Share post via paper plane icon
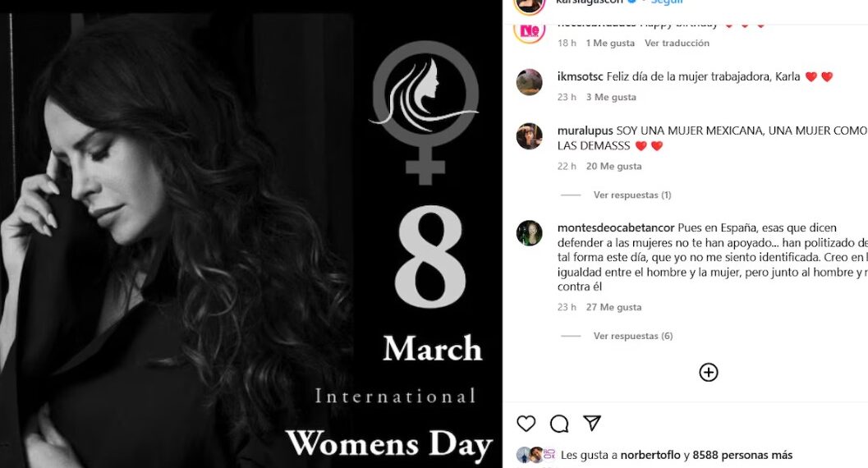The width and height of the screenshot is (868, 468). 592,423
